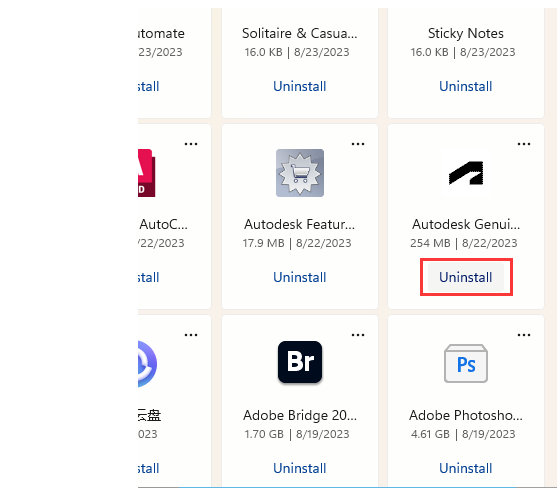Click the Autodesk Featured Apps shopping cart icon
Image resolution: width=560 pixels, height=491 pixels.
tap(300, 173)
